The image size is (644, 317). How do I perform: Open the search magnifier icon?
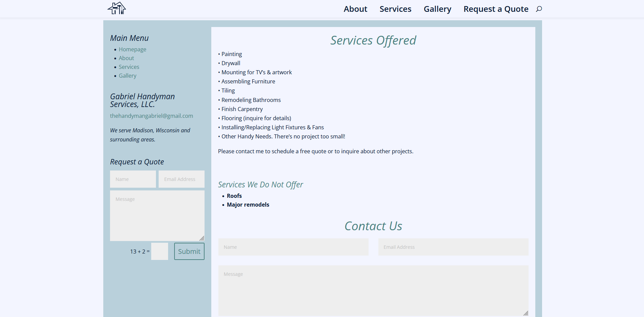539,9
